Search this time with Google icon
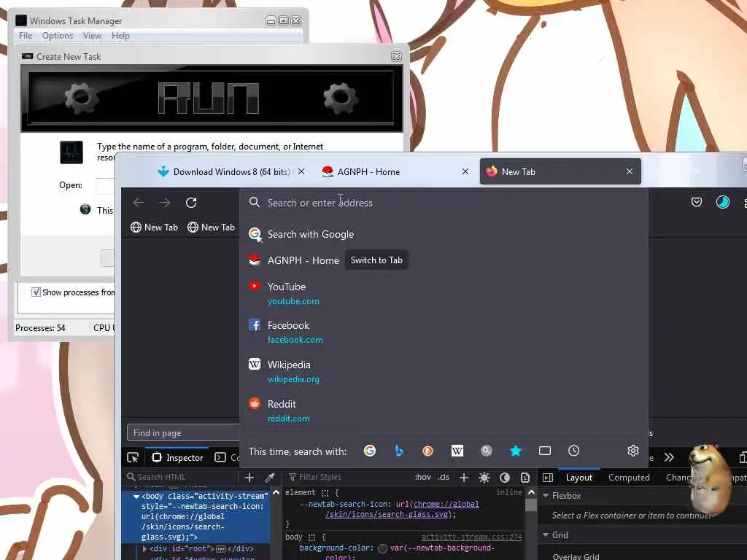Image resolution: width=747 pixels, height=560 pixels. point(370,451)
